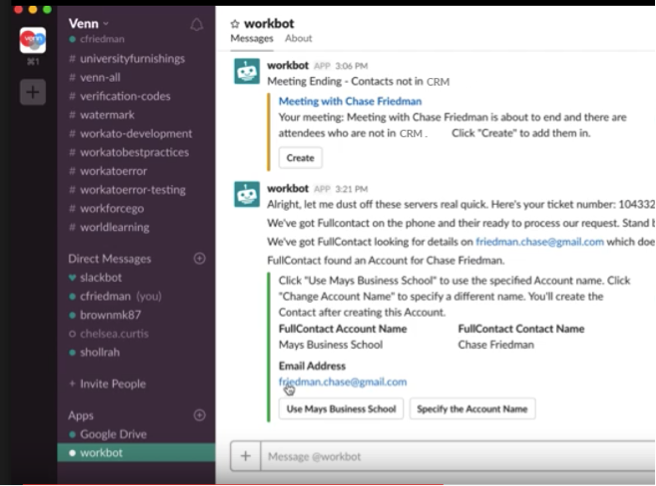Click the Create button
This screenshot has width=656, height=486.
pyautogui.click(x=300, y=158)
